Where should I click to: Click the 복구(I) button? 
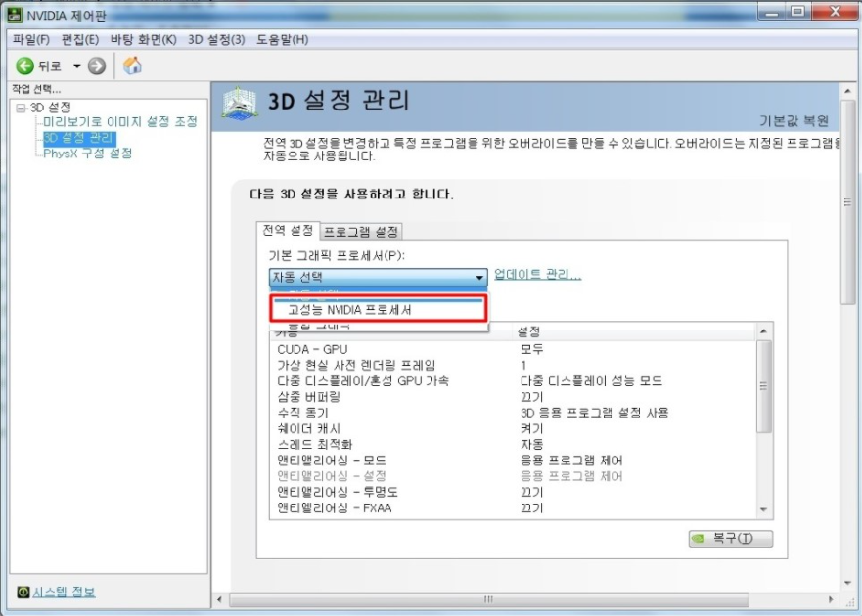(x=731, y=539)
